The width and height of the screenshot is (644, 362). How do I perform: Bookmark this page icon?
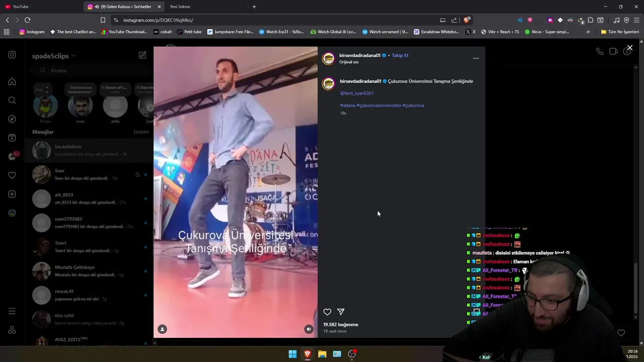(x=103, y=20)
